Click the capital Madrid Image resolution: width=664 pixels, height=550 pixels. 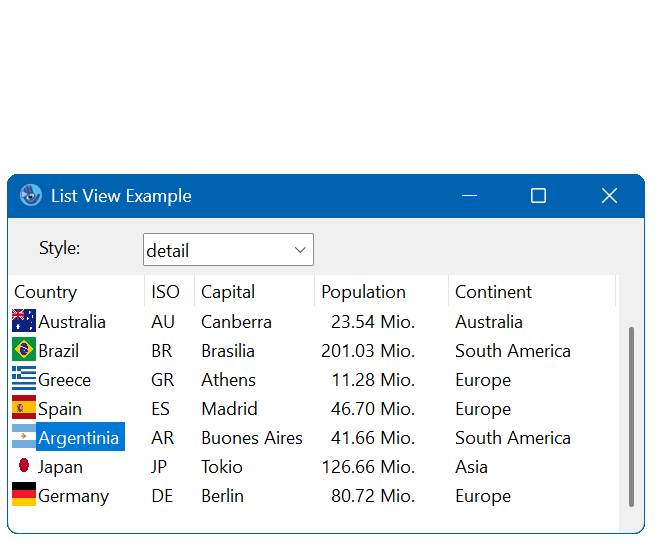[x=229, y=409]
